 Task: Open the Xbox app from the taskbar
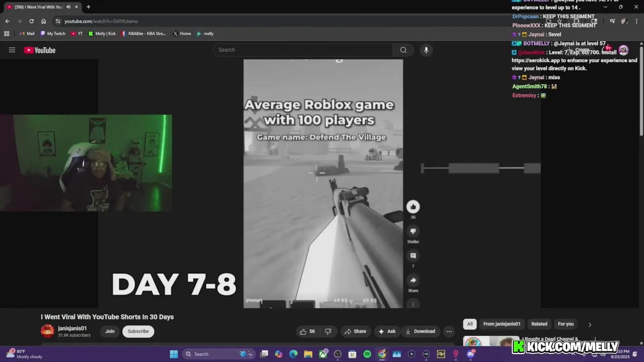tap(323, 354)
